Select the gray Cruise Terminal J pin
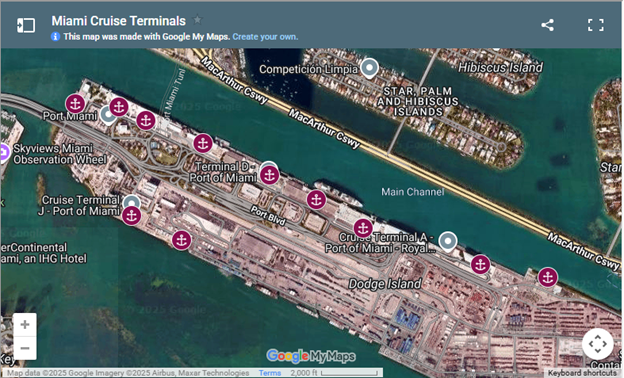 131,202
